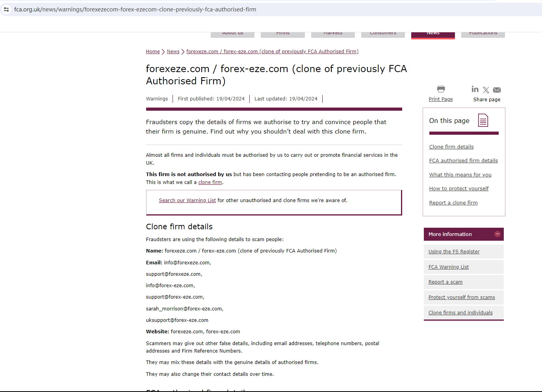The height and width of the screenshot is (392, 542).
Task: Open the Consumers navigation tab
Action: [x=383, y=34]
